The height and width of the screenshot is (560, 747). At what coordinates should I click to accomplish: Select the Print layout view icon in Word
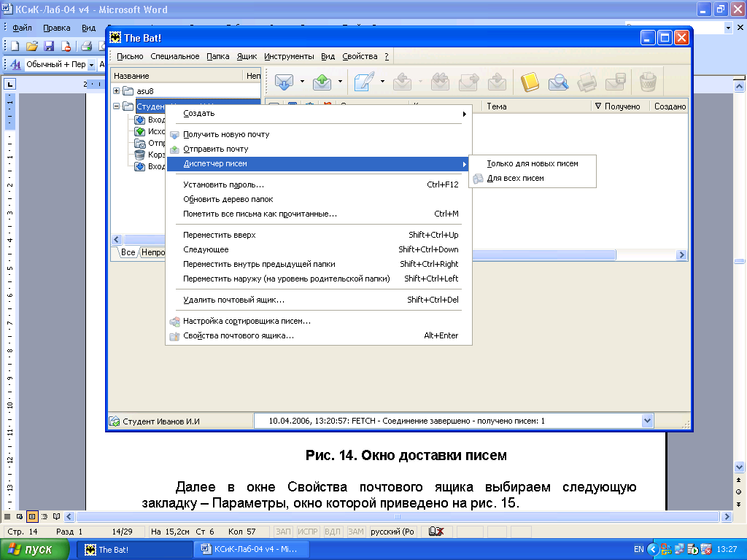click(x=32, y=517)
